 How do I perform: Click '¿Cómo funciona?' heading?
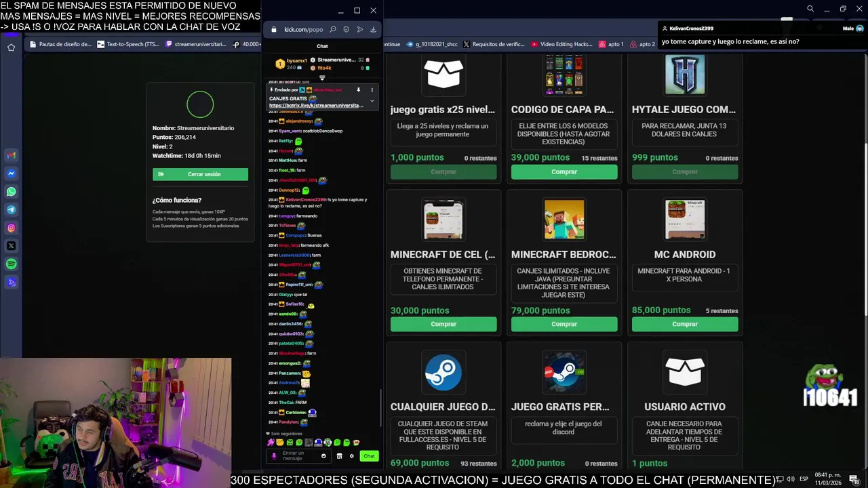pos(177,200)
